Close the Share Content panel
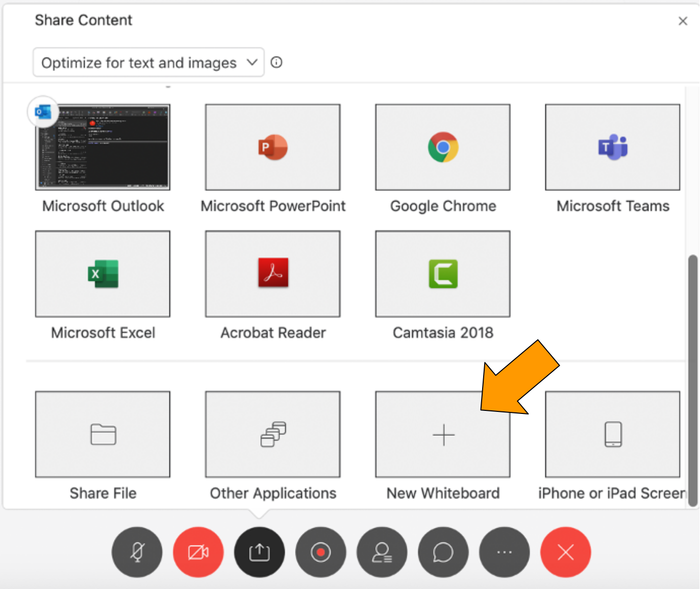The width and height of the screenshot is (700, 589). [683, 21]
